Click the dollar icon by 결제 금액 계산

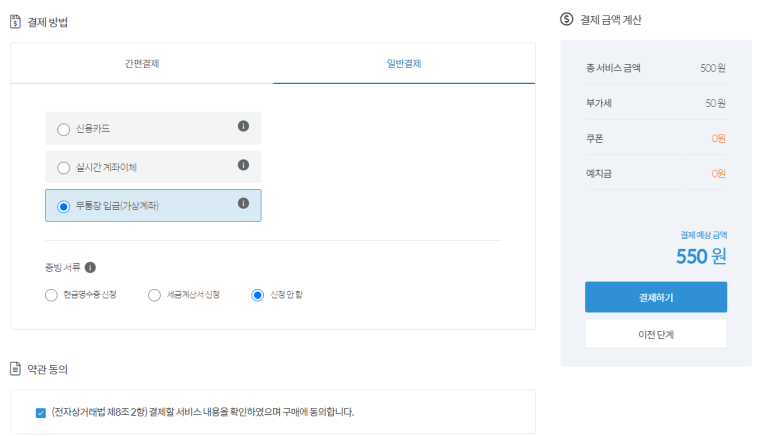coord(566,19)
